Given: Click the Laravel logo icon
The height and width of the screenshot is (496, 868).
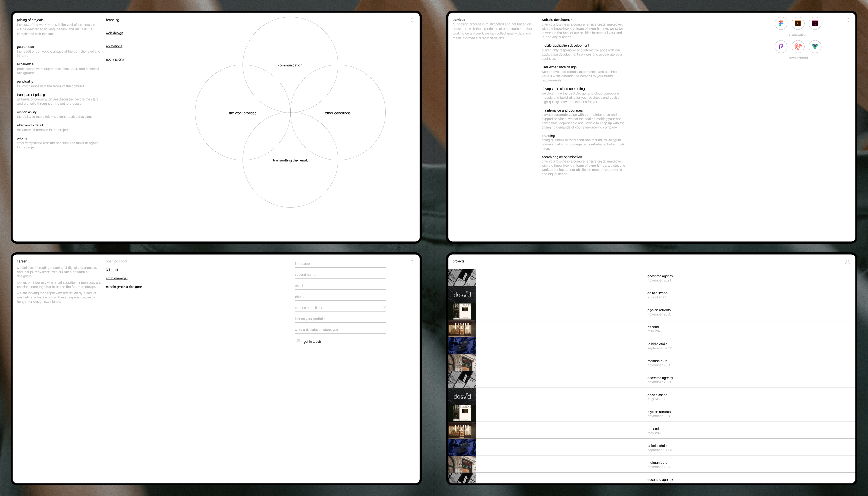Looking at the screenshot, I should [x=798, y=47].
